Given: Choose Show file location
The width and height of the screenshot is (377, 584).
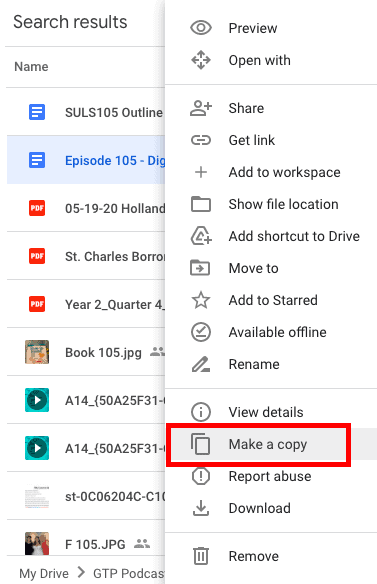Looking at the screenshot, I should pos(271,204).
